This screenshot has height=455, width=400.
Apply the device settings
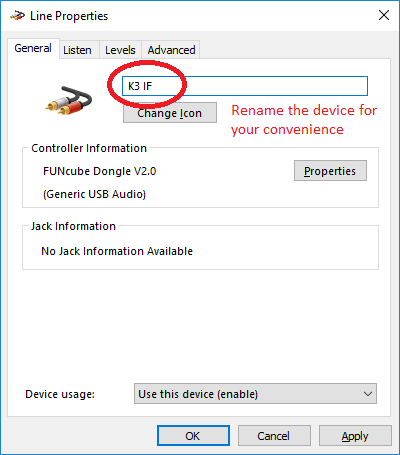coord(355,436)
